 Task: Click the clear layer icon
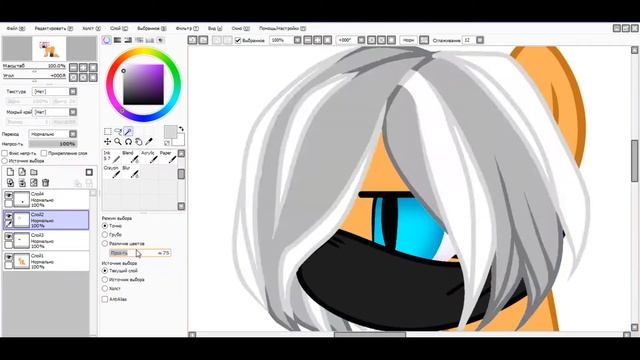(x=34, y=183)
